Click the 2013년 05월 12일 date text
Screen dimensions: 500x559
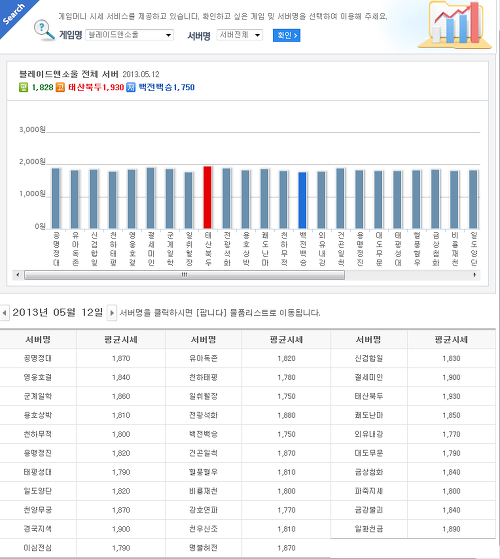click(x=58, y=313)
